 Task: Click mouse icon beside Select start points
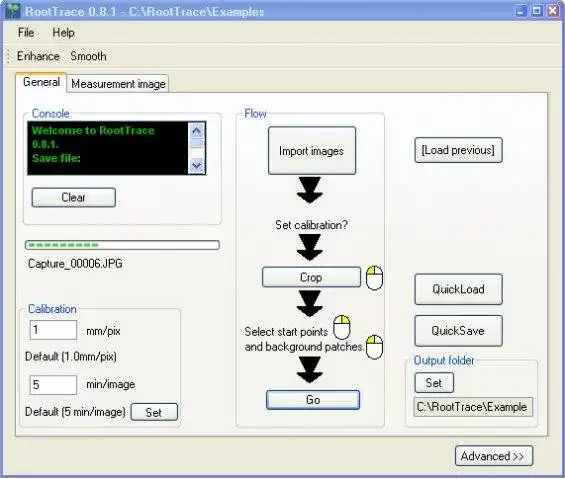pos(342,327)
